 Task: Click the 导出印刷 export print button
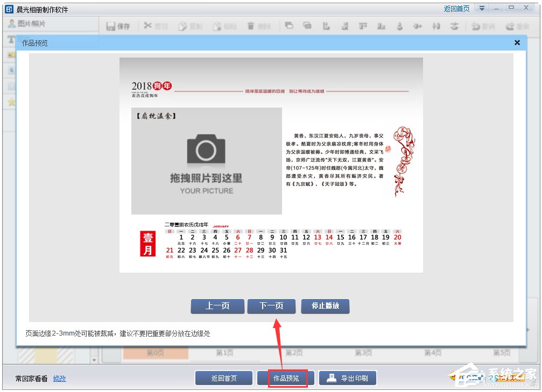click(348, 377)
